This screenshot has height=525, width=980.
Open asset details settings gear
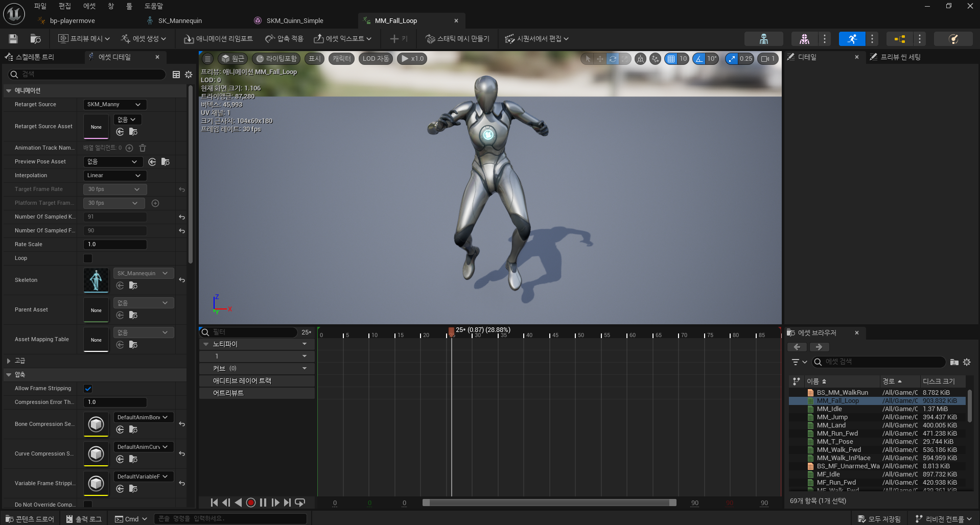click(189, 75)
